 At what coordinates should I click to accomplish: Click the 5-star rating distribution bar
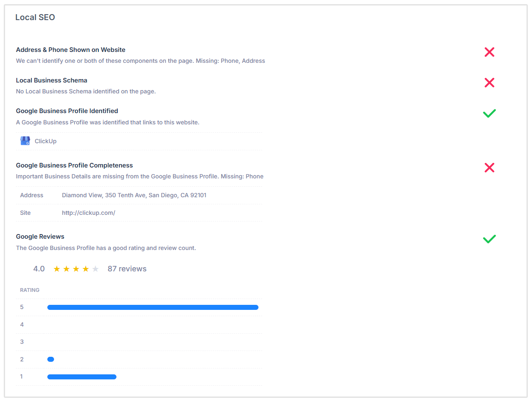[x=153, y=307]
